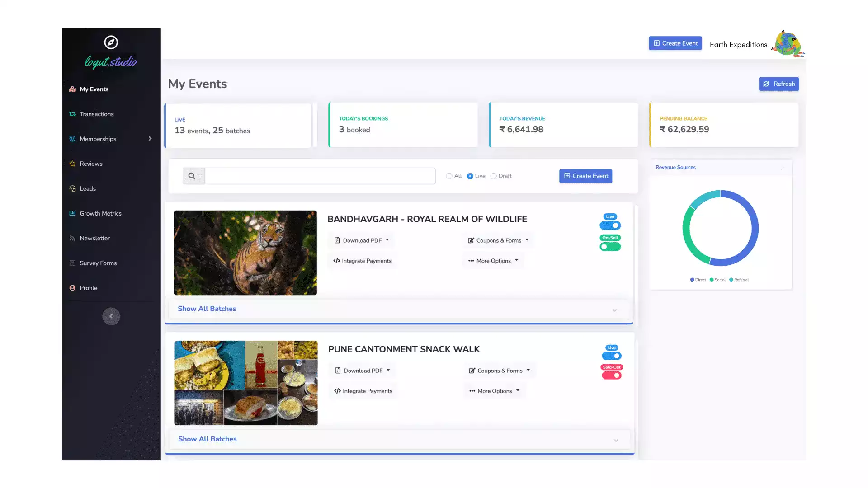Click the search magnifier icon

coord(192,176)
